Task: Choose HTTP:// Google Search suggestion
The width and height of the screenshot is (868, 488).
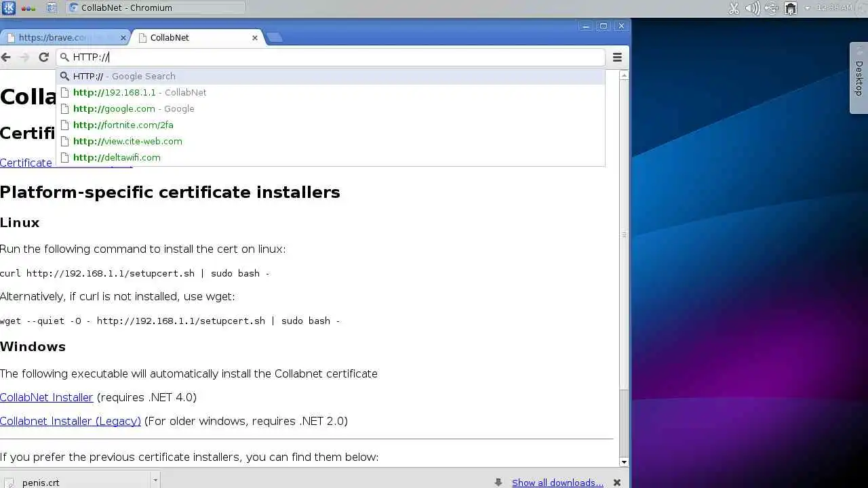Action: (x=330, y=76)
